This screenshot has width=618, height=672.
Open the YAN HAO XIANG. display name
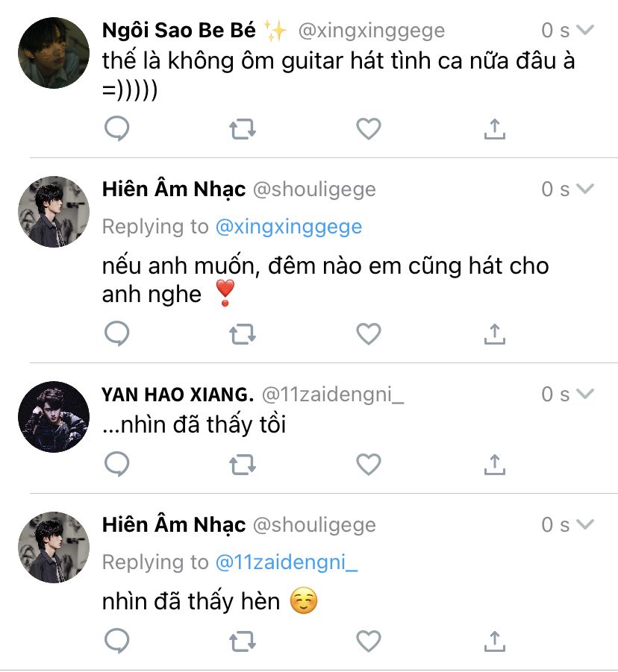pos(178,395)
